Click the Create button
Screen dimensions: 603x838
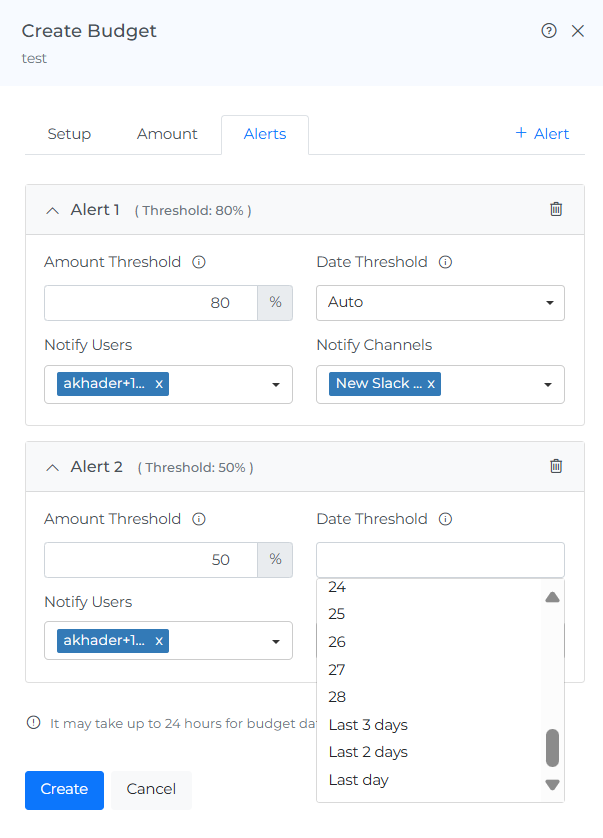[x=64, y=789]
